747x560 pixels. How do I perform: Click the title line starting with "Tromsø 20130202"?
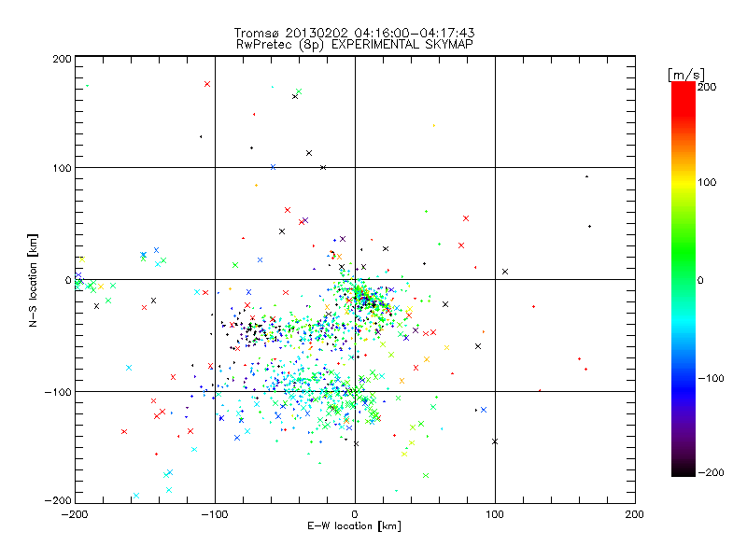(355, 33)
